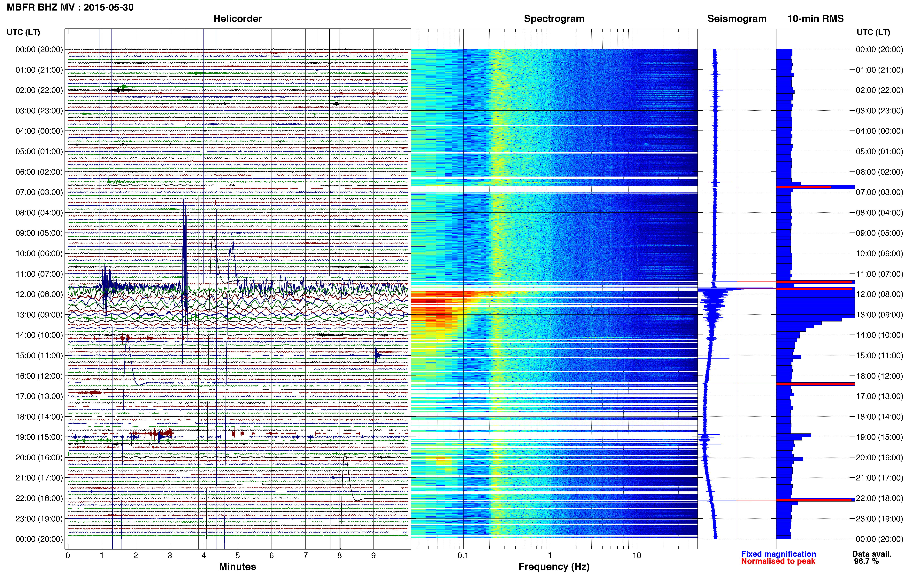Click '17:00 (13:00)' on the Helicorder time axis

click(x=39, y=396)
